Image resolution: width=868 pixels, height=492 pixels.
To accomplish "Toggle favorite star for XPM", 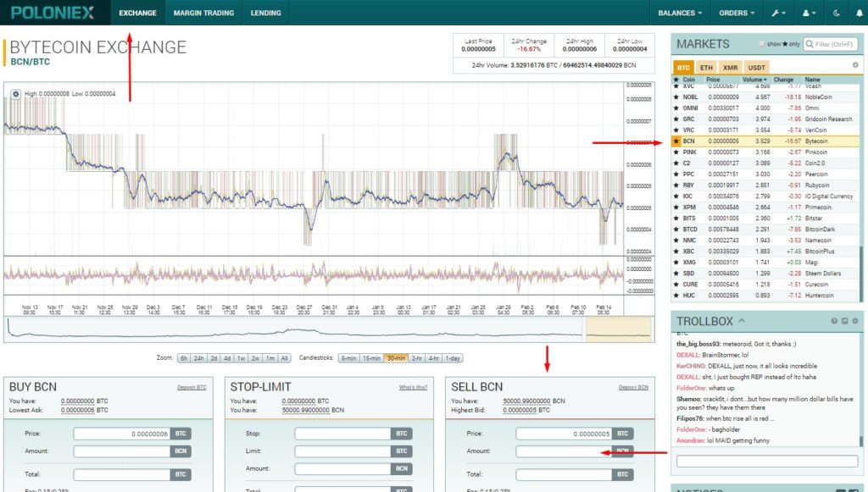I will tap(676, 207).
